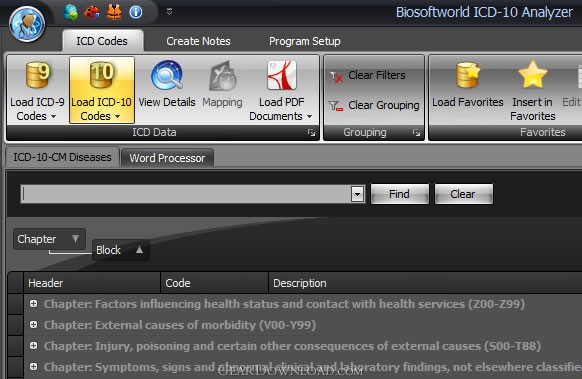Sort by the Header column
Image resolution: width=582 pixels, height=379 pixels.
[x=92, y=283]
